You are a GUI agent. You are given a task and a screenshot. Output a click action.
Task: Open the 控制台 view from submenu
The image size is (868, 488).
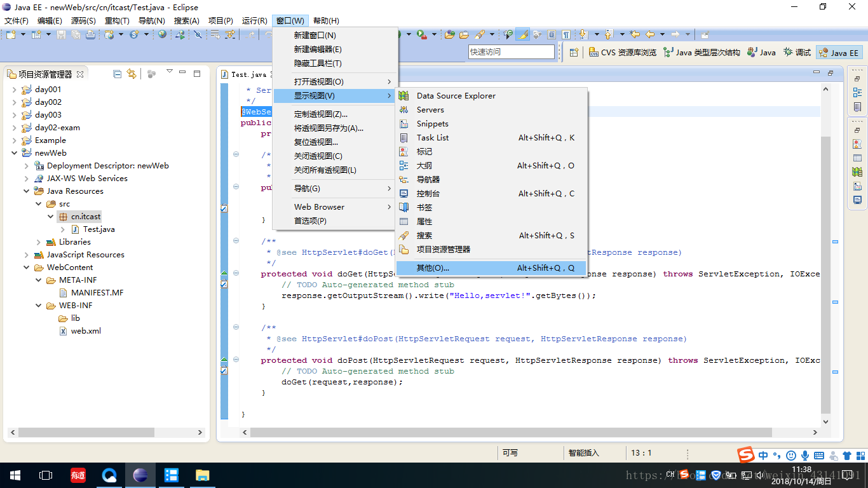pos(492,194)
